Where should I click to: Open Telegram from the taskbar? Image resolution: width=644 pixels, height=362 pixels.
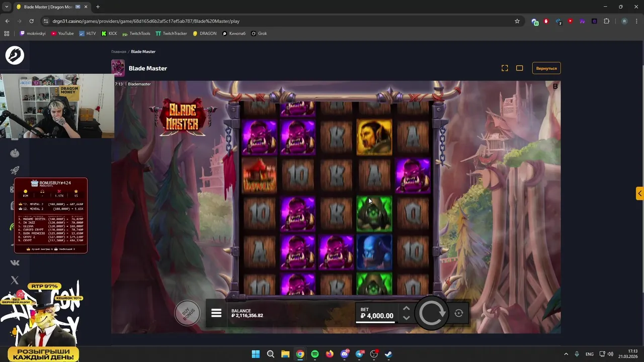click(x=359, y=354)
